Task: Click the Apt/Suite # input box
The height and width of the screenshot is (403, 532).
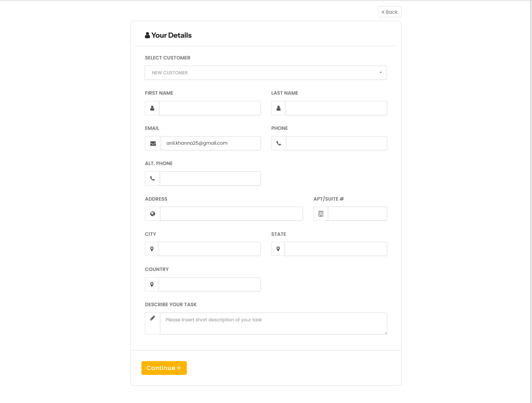Action: [x=357, y=214]
